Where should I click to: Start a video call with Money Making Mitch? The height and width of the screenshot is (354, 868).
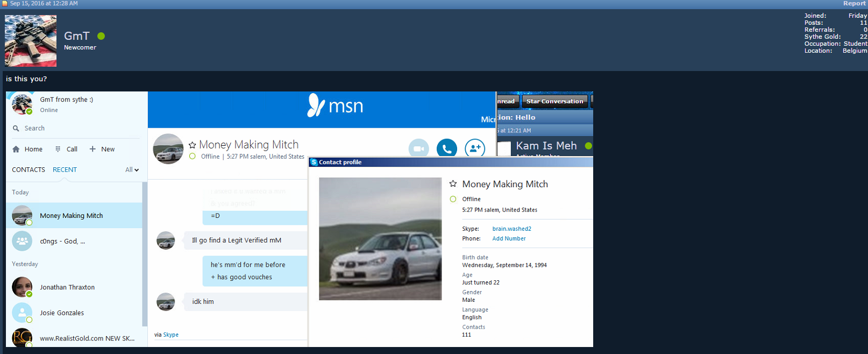(418, 148)
